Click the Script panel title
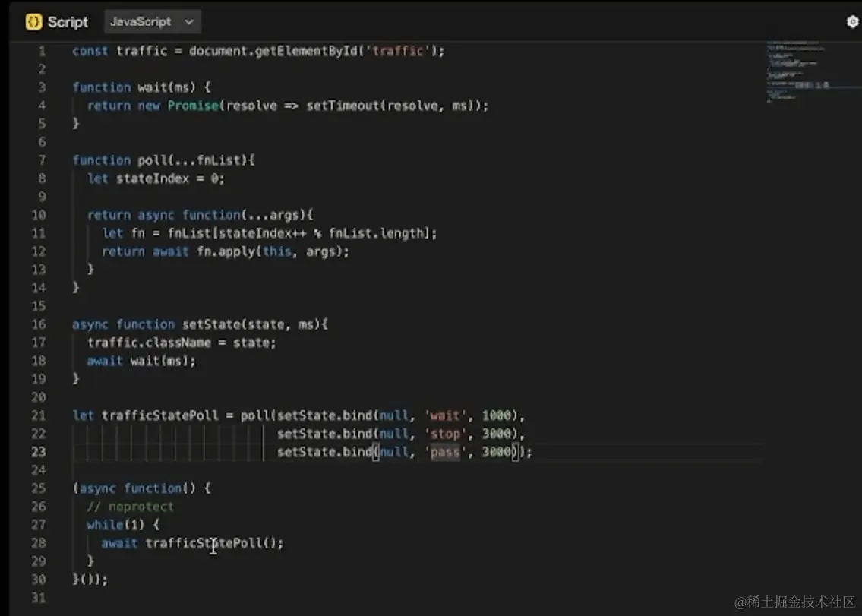The width and height of the screenshot is (862, 616). tap(68, 22)
